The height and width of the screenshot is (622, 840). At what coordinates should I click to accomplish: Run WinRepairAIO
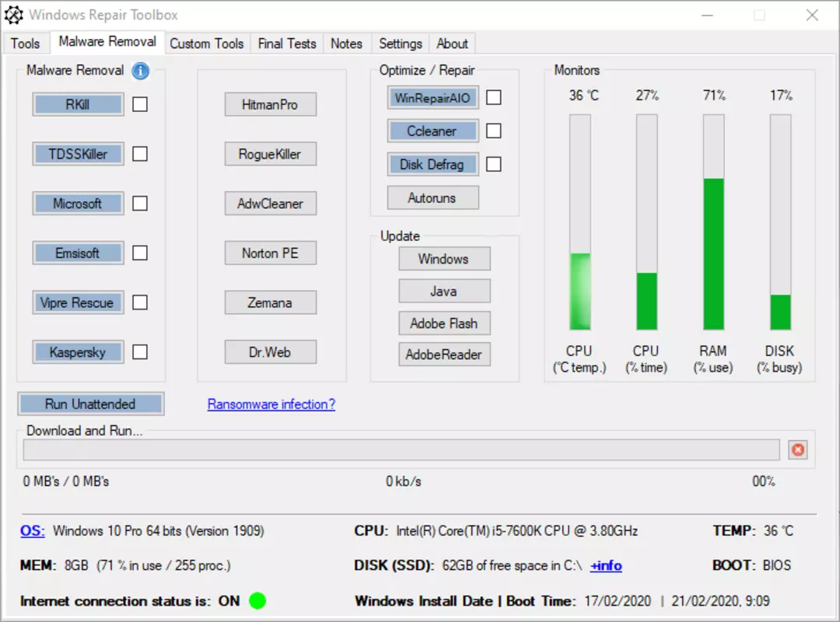[x=433, y=97]
